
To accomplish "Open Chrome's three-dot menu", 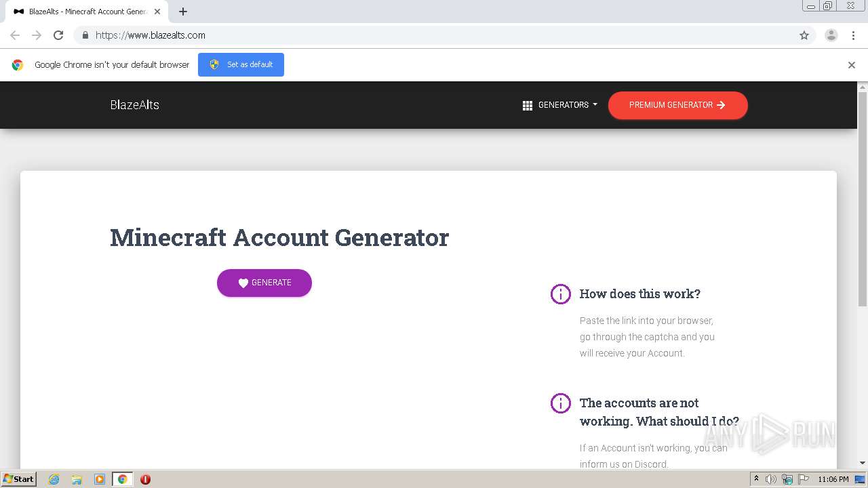I will tap(853, 35).
